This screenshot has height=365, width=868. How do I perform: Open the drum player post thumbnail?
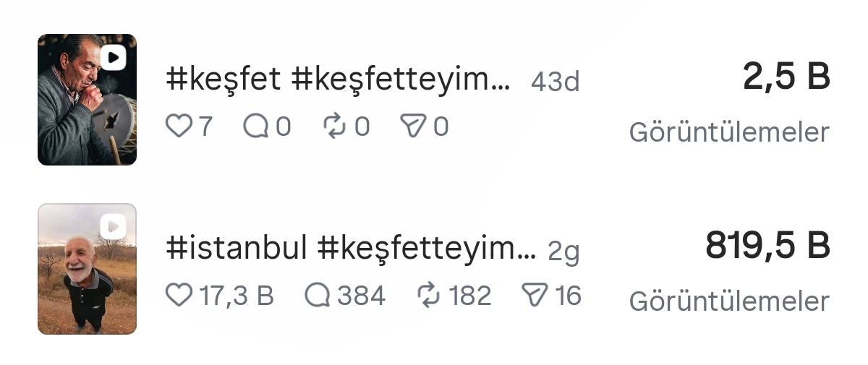[87, 100]
